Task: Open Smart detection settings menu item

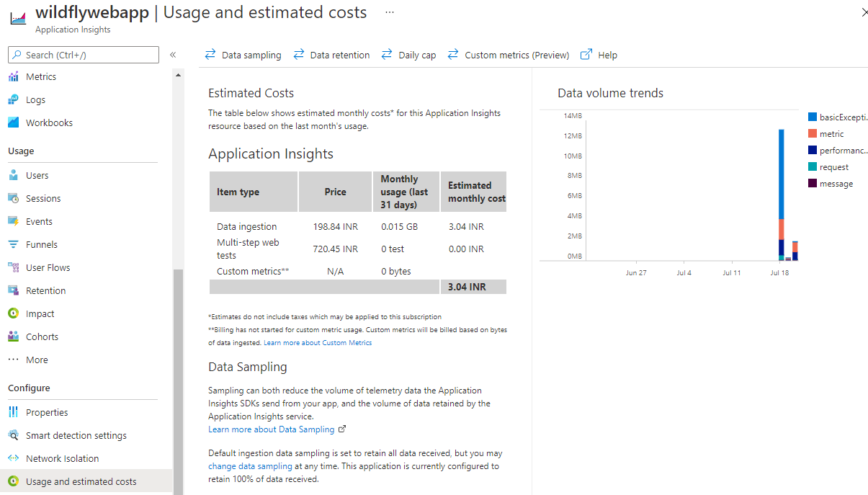Action: (x=76, y=436)
